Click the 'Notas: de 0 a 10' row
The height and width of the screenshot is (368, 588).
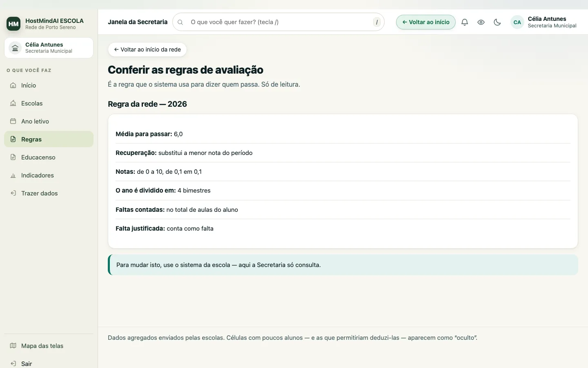(343, 172)
